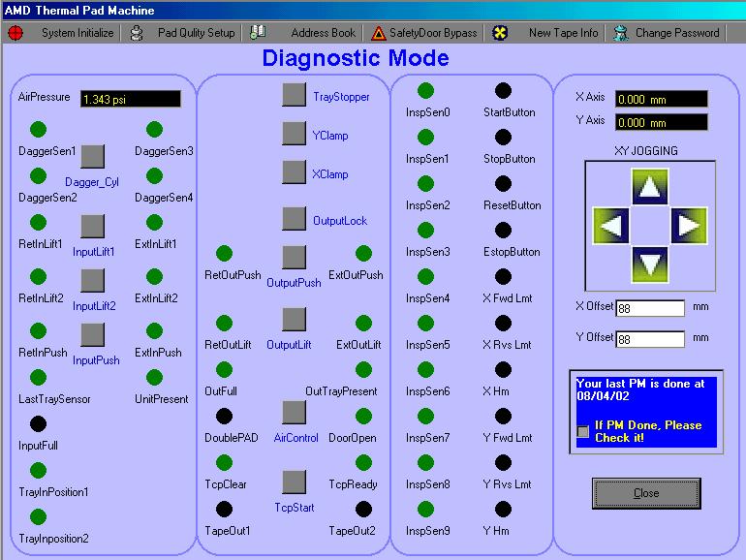
Task: Click the New Tape Info radiation icon
Action: point(500,33)
